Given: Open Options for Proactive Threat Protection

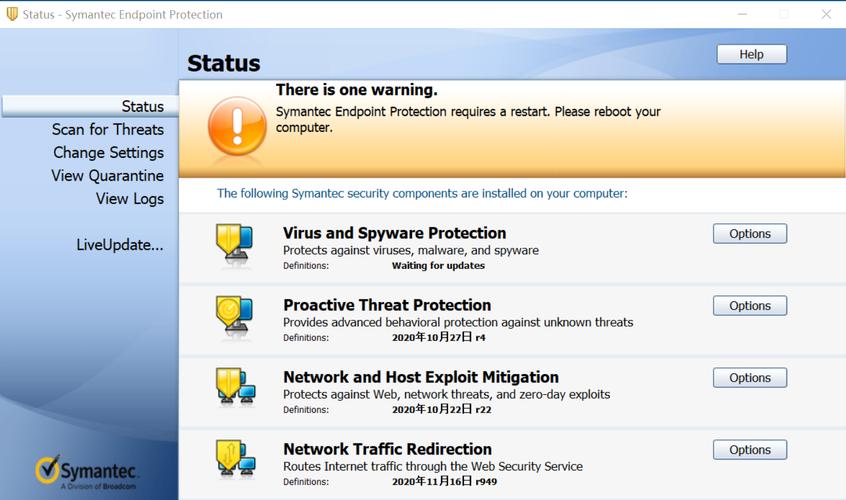Looking at the screenshot, I should pyautogui.click(x=749, y=305).
